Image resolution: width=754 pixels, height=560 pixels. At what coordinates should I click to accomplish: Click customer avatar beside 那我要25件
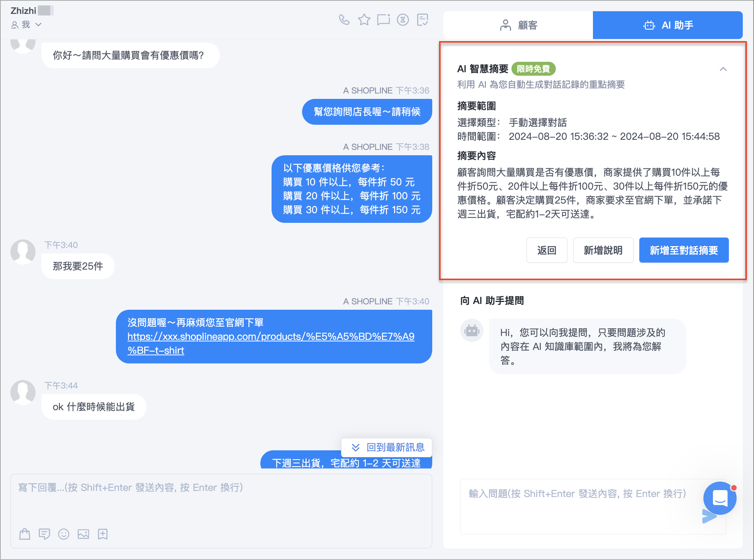point(23,252)
